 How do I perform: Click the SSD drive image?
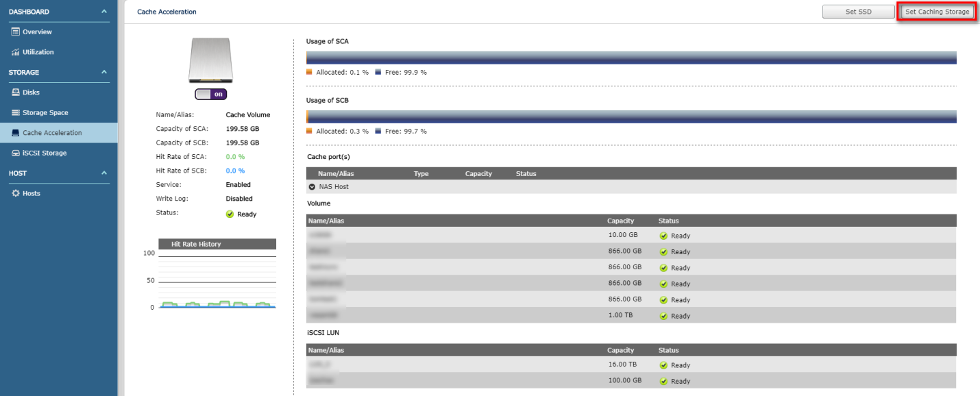pyautogui.click(x=210, y=61)
